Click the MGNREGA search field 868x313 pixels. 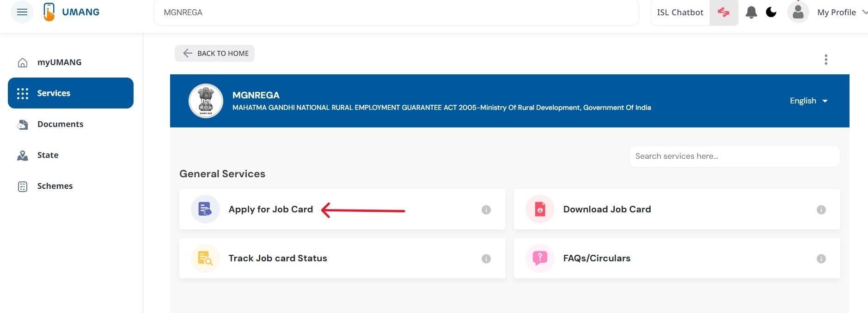[x=396, y=12]
